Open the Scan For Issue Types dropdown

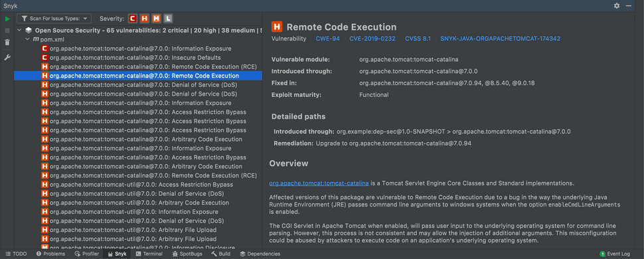click(x=54, y=19)
